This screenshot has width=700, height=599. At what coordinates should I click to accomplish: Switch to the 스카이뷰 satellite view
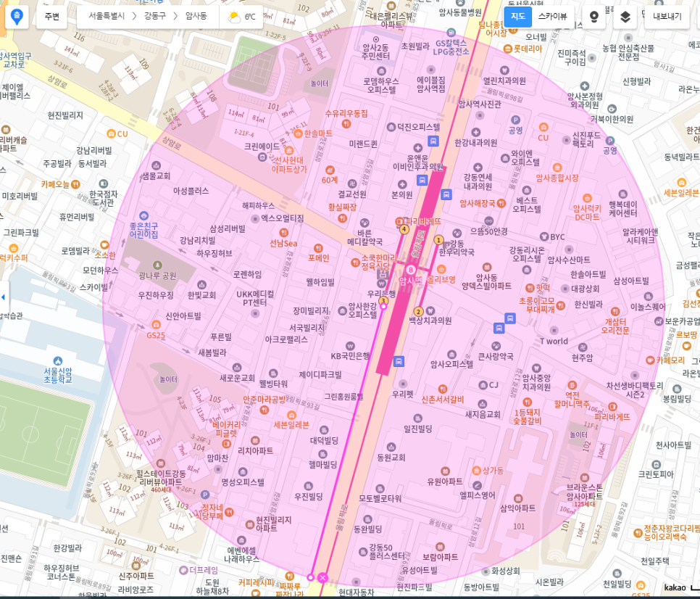click(x=552, y=17)
